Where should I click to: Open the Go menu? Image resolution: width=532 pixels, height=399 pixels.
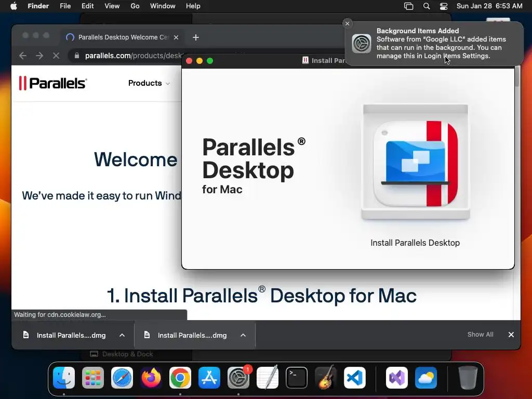pyautogui.click(x=135, y=6)
